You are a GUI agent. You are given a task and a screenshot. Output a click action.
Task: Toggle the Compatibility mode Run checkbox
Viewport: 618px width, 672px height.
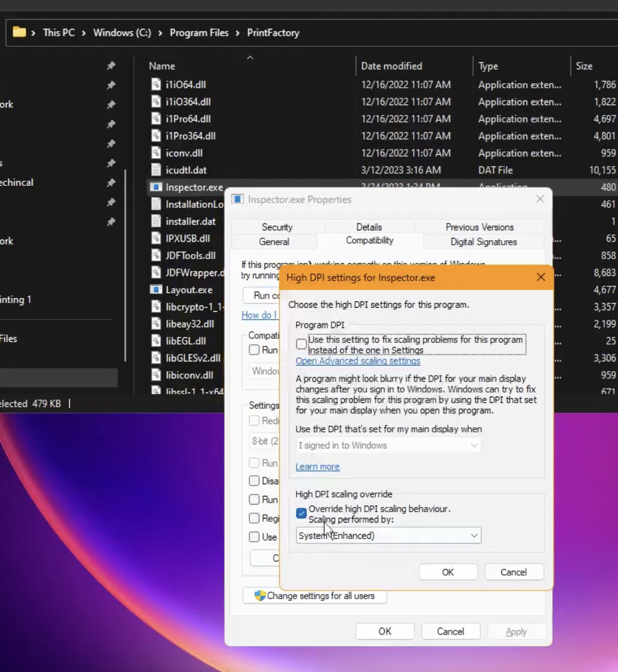pos(254,350)
